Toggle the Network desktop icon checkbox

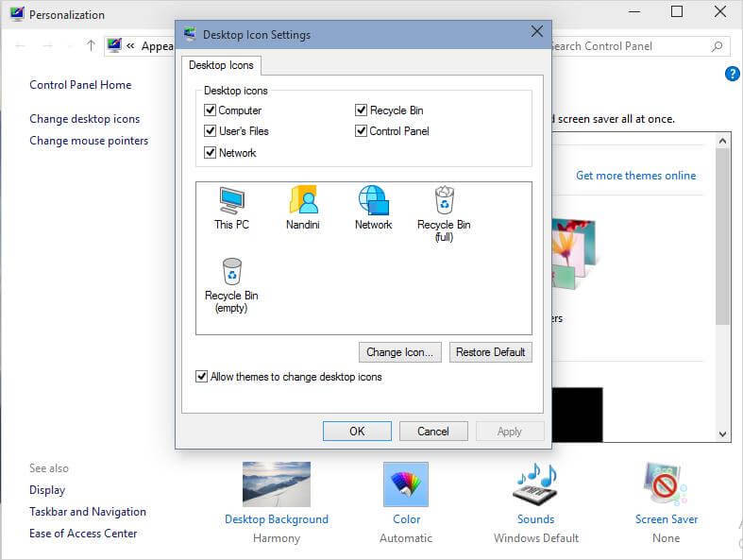pyautogui.click(x=210, y=153)
